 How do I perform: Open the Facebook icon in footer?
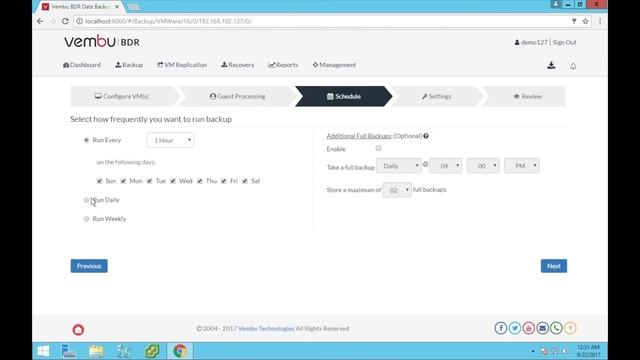[501, 328]
